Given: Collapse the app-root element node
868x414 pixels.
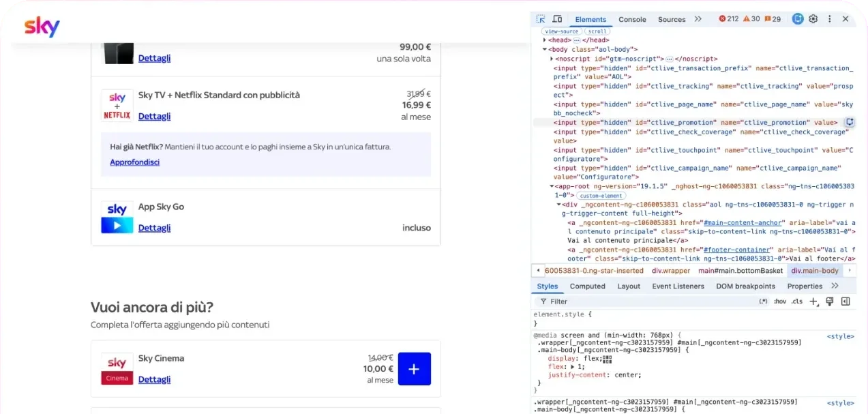Looking at the screenshot, I should (x=552, y=186).
